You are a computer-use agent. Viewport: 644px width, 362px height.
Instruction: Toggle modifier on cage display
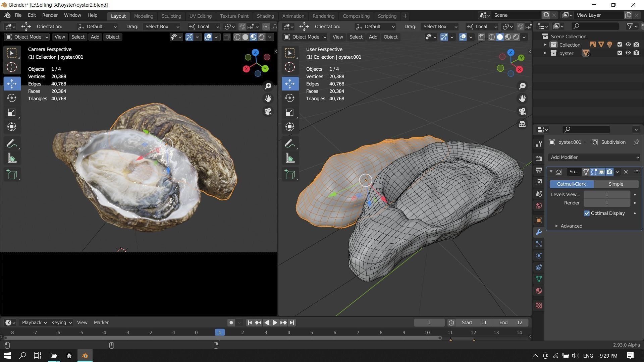tap(586, 172)
